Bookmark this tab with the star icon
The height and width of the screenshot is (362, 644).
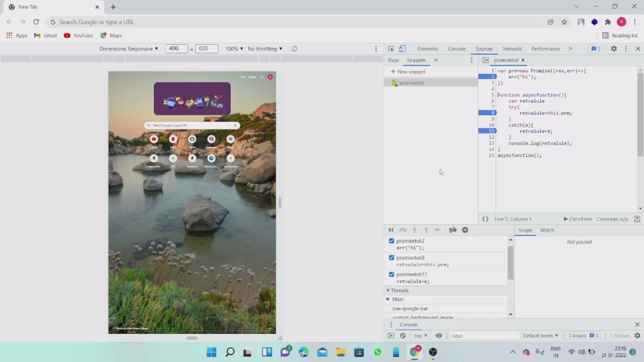(x=565, y=22)
